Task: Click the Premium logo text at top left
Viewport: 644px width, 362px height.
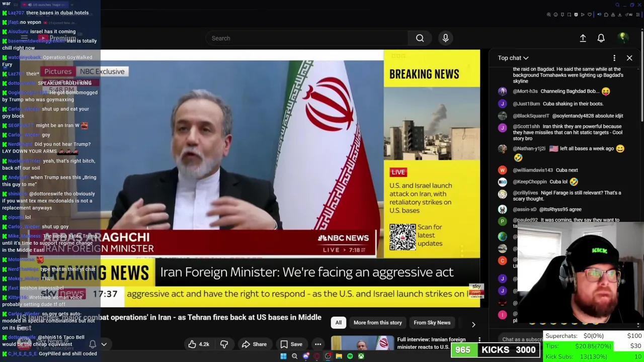Action: pyautogui.click(x=57, y=38)
